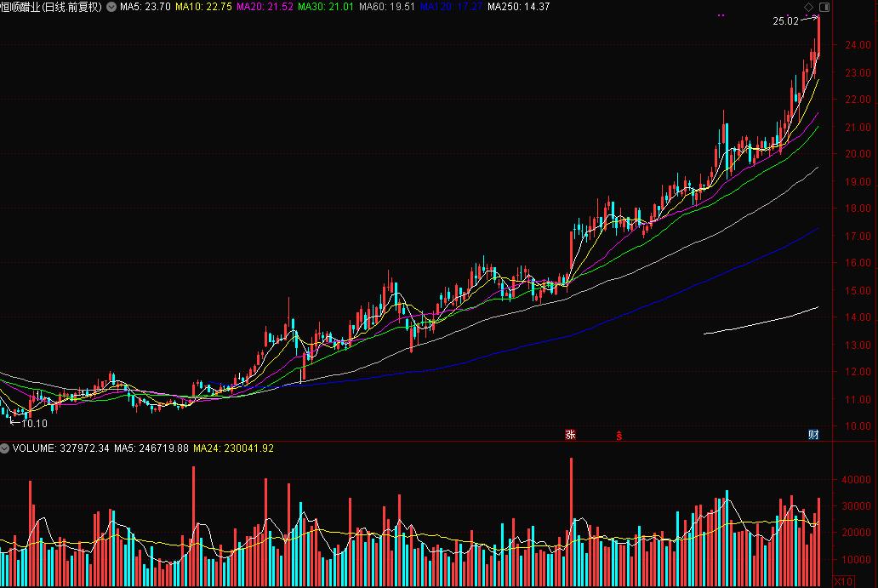Click the latest candlestick at the 25.02 high
The width and height of the screenshot is (878, 588).
(818, 37)
